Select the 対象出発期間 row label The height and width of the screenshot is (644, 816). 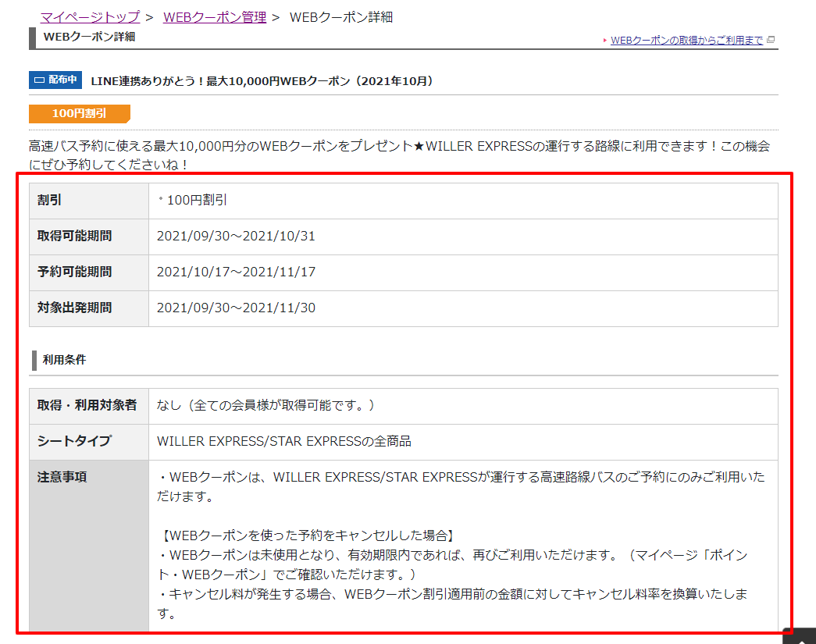[74, 308]
